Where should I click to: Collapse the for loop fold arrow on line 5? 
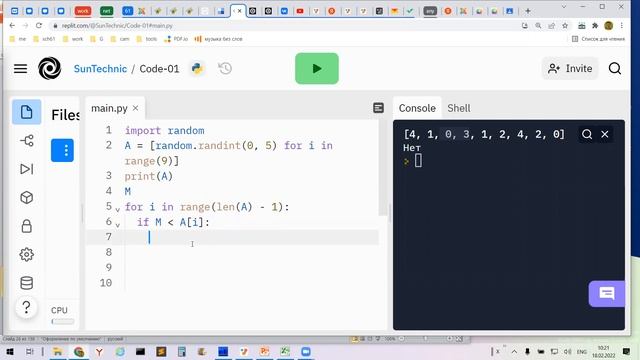[118, 209]
